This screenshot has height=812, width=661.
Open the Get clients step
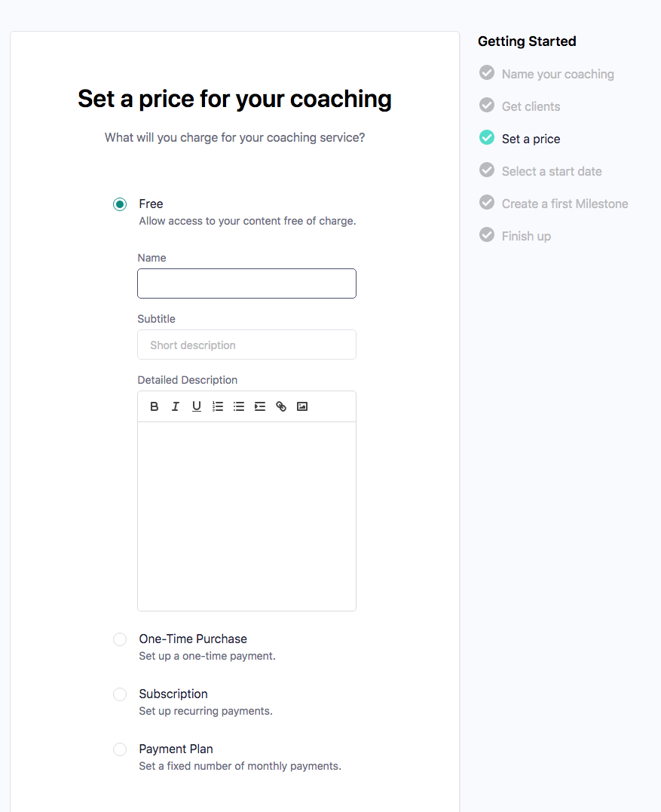[531, 106]
